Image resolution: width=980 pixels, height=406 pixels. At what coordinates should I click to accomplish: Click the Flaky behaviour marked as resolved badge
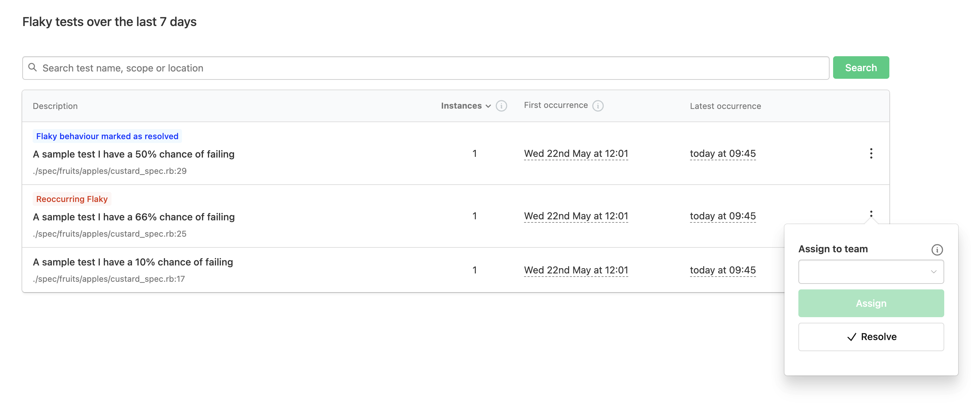pos(107,136)
